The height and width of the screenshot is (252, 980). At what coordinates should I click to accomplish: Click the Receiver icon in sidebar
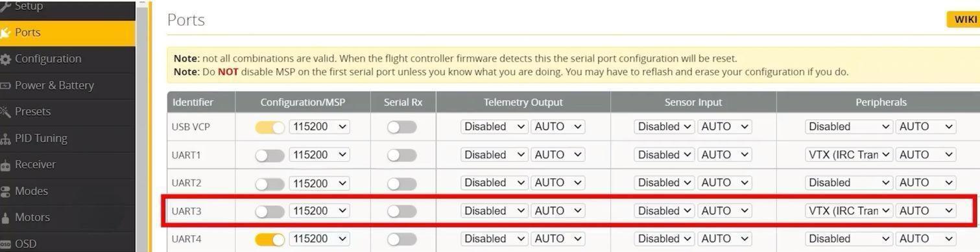(5, 165)
